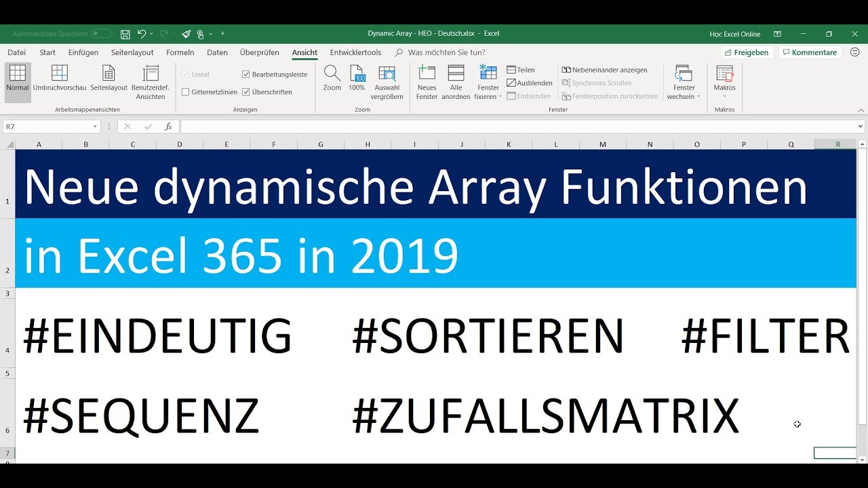Uncheck the Bearbeitungsleiste option
The height and width of the screenshot is (488, 868).
[x=247, y=74]
